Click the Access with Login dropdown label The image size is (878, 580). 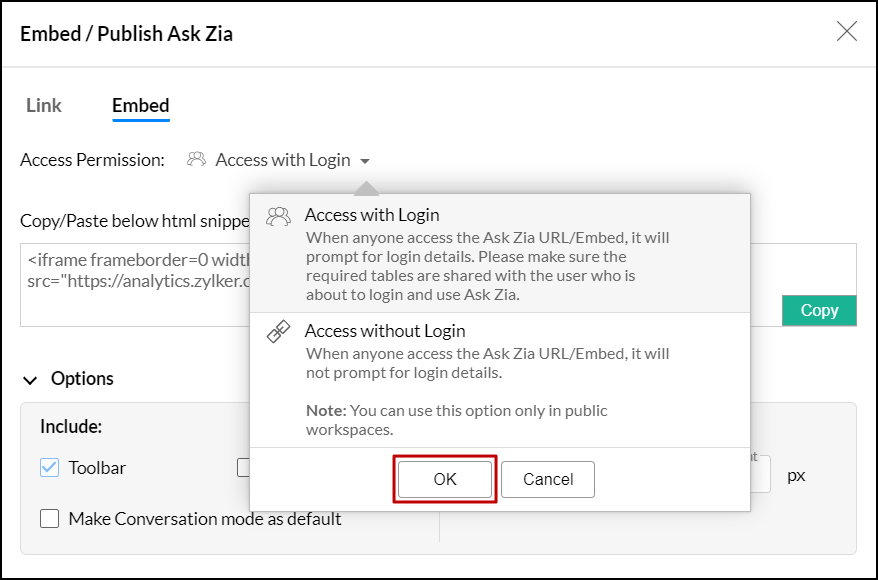pos(283,160)
